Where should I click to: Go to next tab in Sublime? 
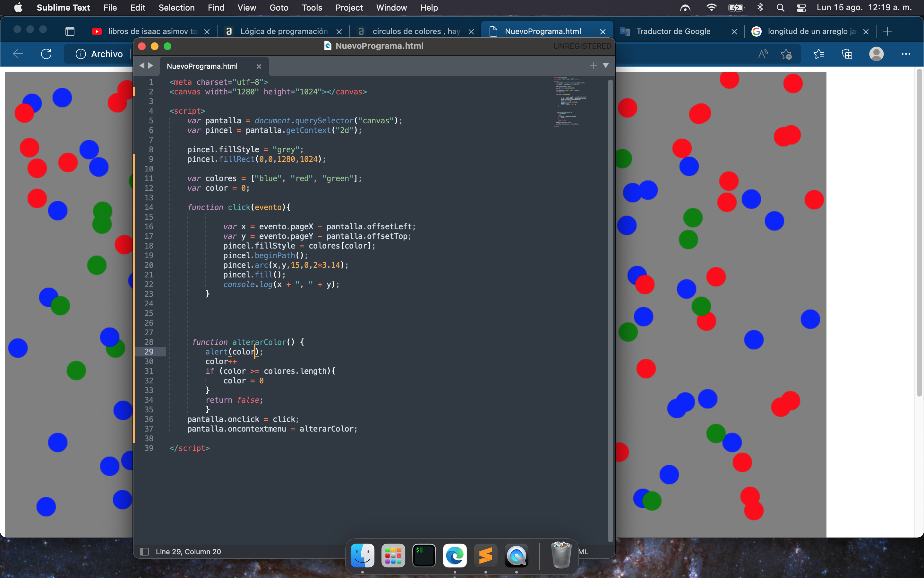pyautogui.click(x=151, y=66)
